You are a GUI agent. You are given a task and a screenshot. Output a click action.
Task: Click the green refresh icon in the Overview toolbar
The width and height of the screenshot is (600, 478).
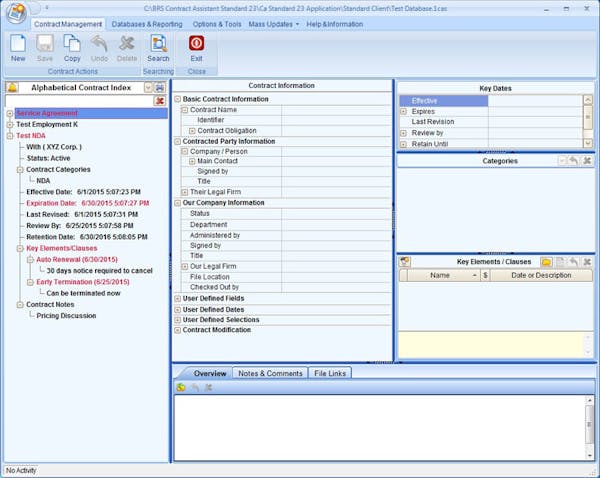pyautogui.click(x=181, y=387)
